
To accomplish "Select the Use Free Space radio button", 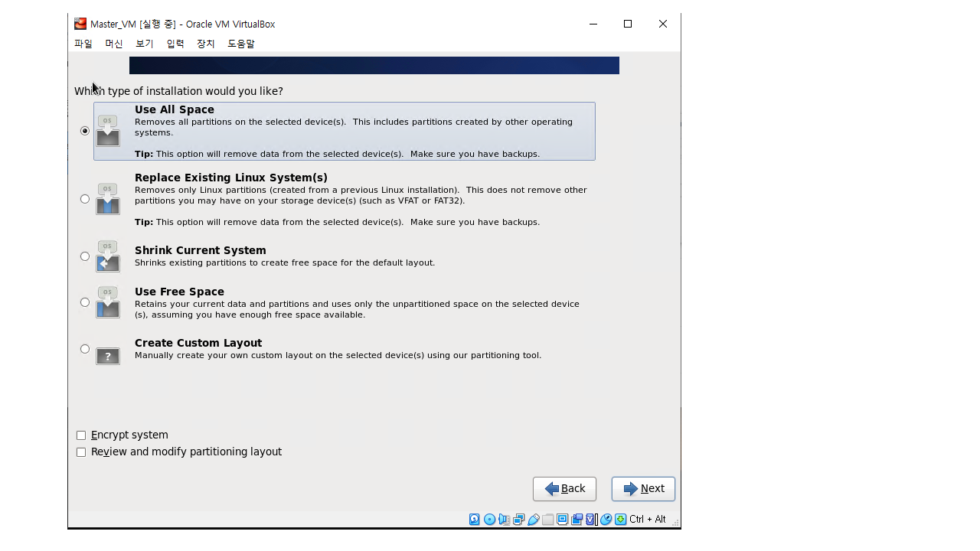I will click(85, 302).
